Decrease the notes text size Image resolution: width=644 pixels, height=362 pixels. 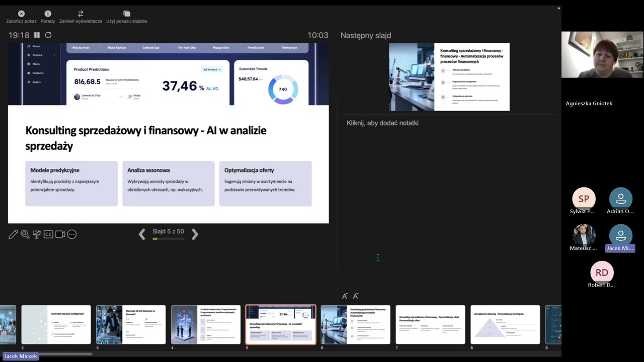point(356,296)
